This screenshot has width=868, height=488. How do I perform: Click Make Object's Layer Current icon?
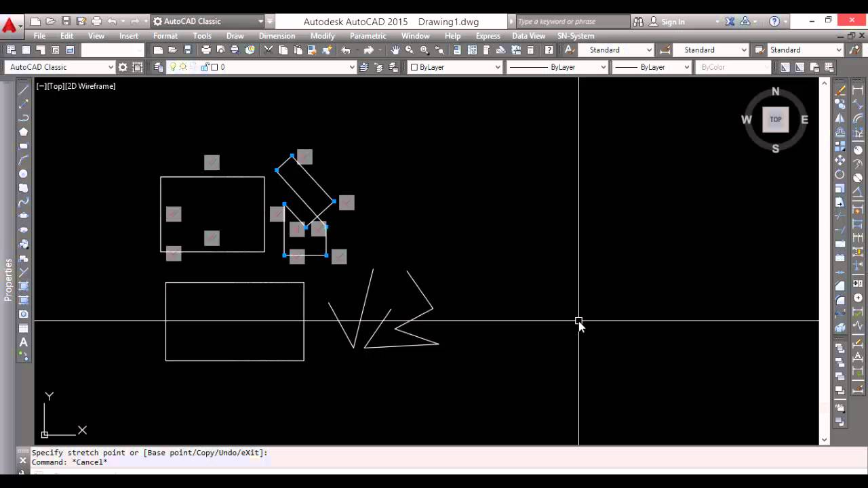(364, 67)
